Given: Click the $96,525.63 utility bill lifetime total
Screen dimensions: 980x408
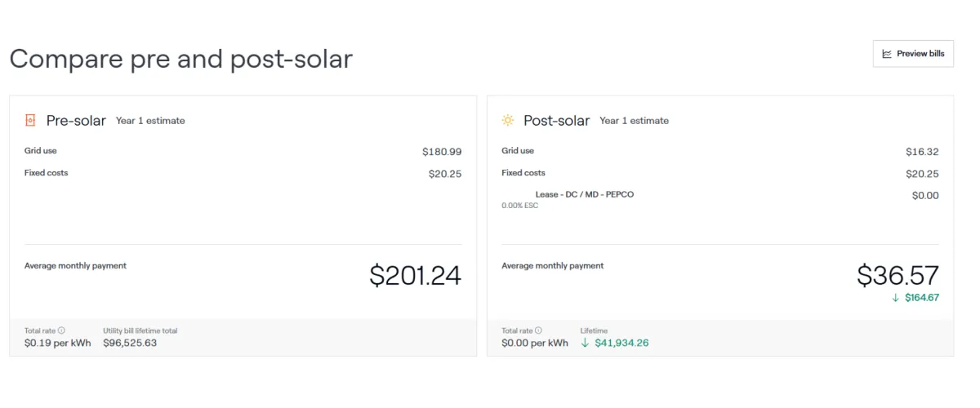Looking at the screenshot, I should click(x=130, y=343).
